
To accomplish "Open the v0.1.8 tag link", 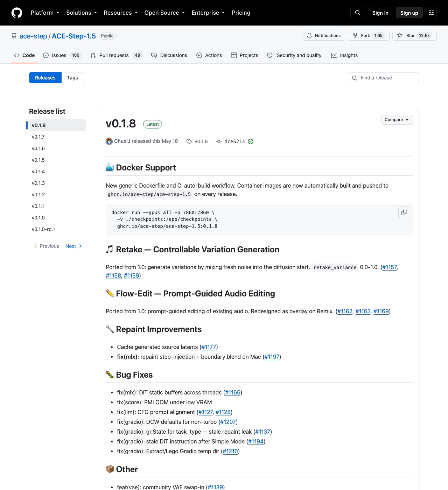I will (197, 141).
